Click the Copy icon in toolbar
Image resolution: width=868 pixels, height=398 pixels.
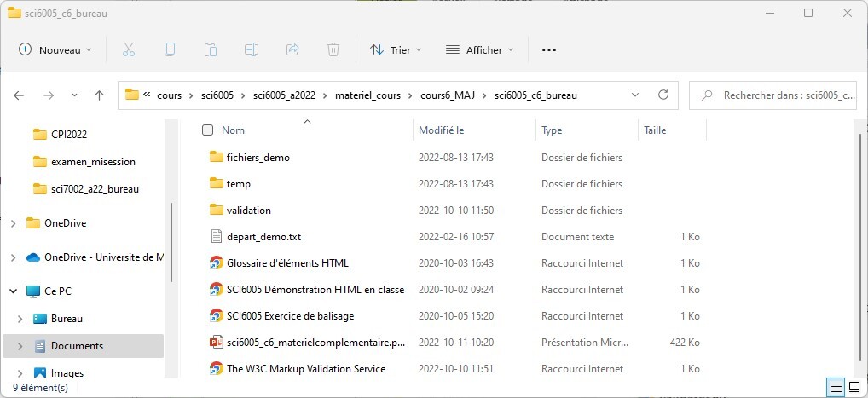170,50
